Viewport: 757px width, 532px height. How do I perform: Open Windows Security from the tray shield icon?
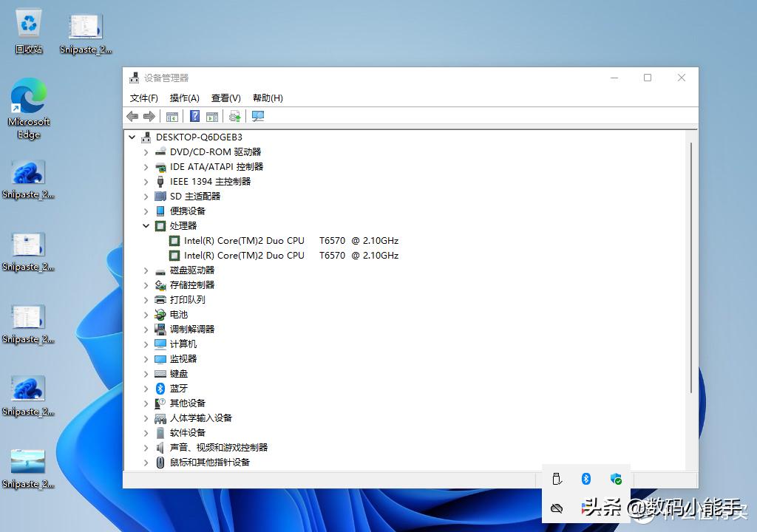[x=616, y=479]
